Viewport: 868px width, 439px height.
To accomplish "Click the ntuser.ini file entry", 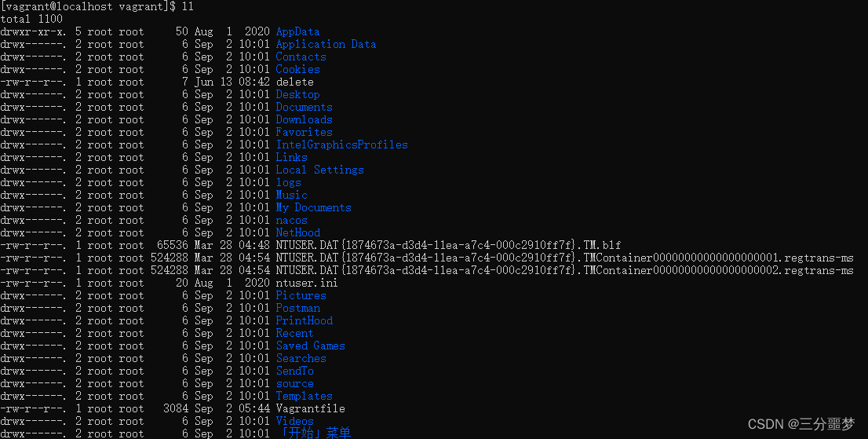I will pyautogui.click(x=307, y=283).
